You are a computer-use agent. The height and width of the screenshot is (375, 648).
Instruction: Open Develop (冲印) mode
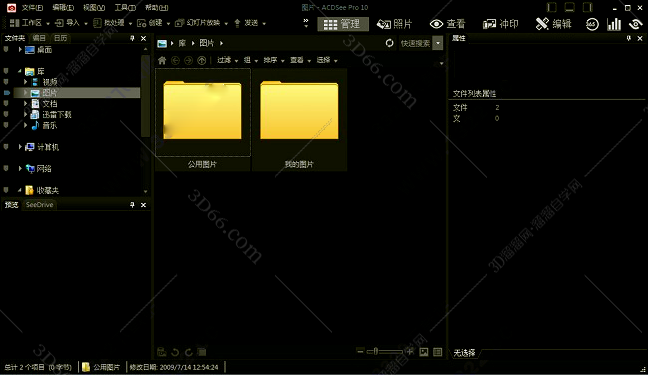coord(500,24)
